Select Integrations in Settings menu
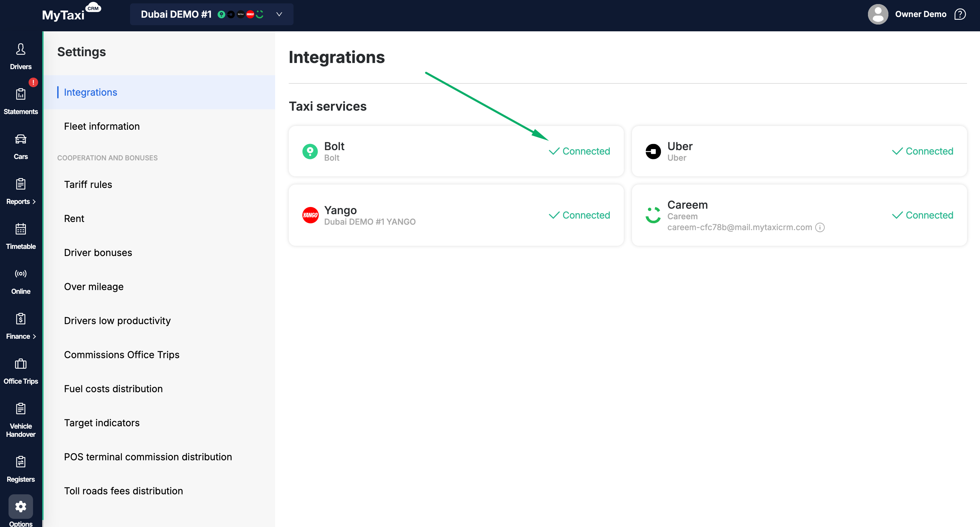This screenshot has height=527, width=980. point(159,92)
